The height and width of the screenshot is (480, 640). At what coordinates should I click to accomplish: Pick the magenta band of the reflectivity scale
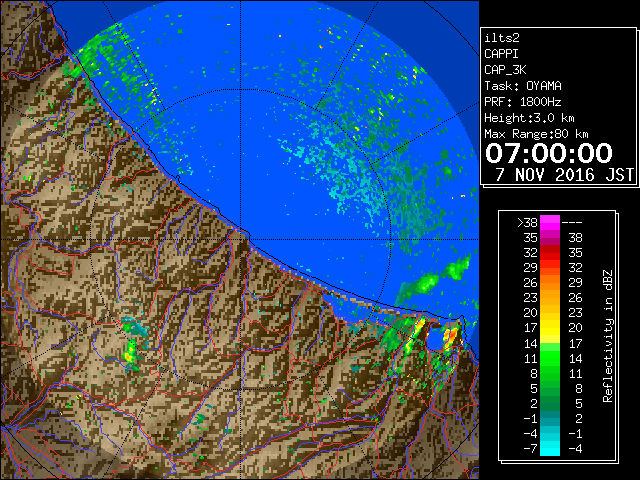[x=550, y=223]
